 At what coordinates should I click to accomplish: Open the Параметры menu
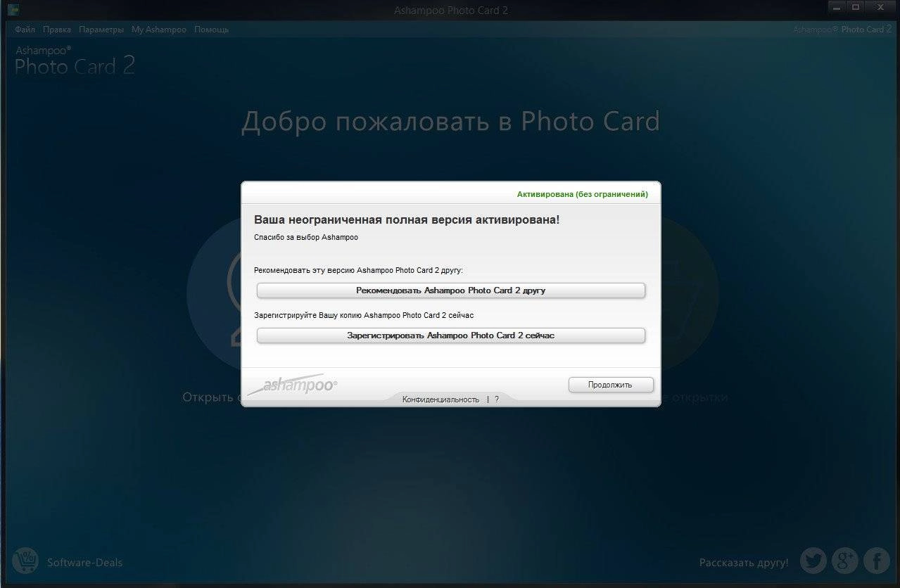click(101, 30)
